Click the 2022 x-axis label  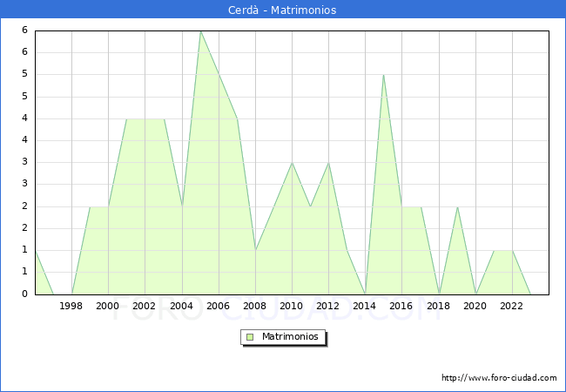tap(511, 306)
